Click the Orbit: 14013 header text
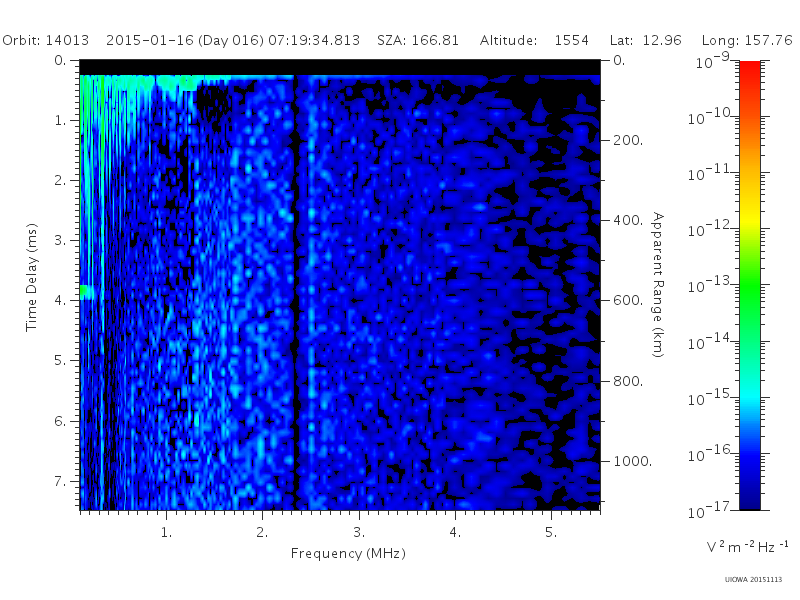Screen dimensions: 800x600 tap(45, 40)
